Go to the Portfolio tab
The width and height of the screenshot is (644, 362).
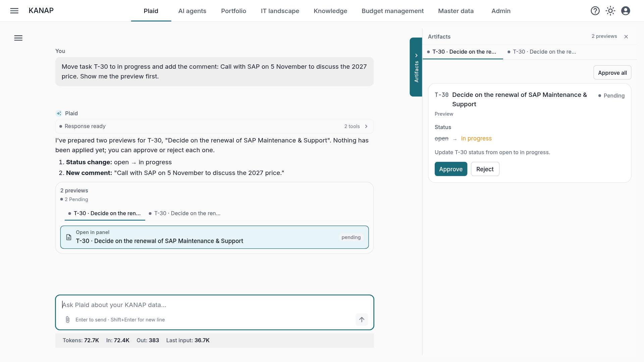tap(233, 11)
